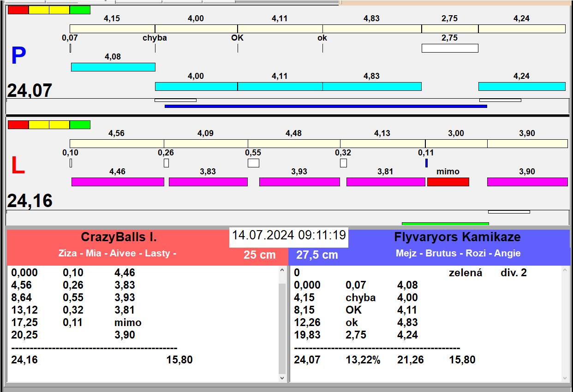This screenshot has width=573, height=392.
Task: Click the 'chyba' fault marker in lane P
Action: coord(155,38)
